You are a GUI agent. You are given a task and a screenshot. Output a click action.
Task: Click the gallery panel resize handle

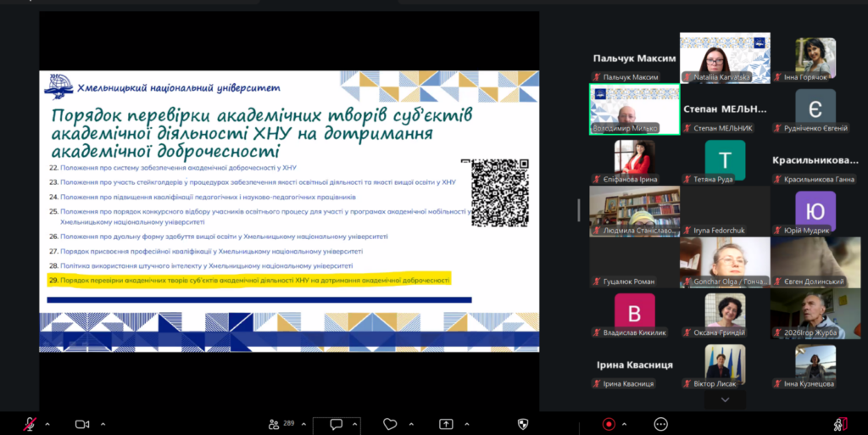(578, 209)
